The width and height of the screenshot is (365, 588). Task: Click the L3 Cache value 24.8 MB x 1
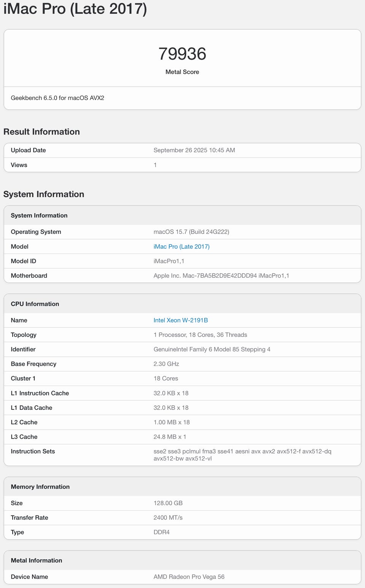(x=170, y=437)
